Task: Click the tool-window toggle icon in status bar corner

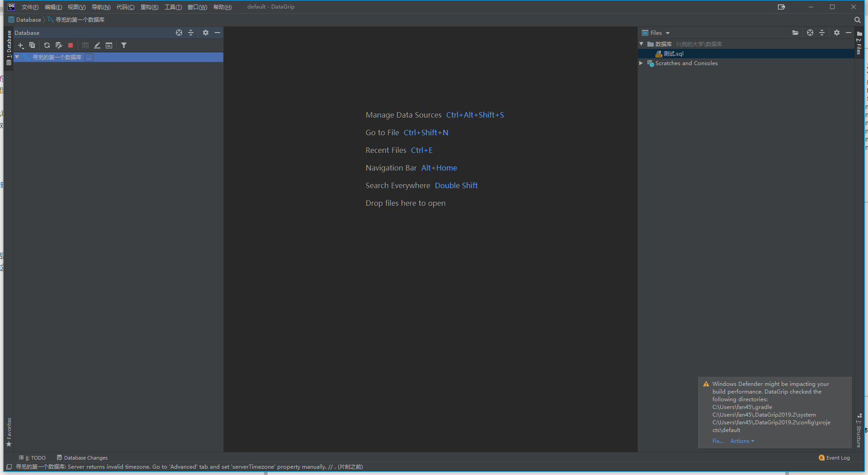Action: (x=9, y=467)
